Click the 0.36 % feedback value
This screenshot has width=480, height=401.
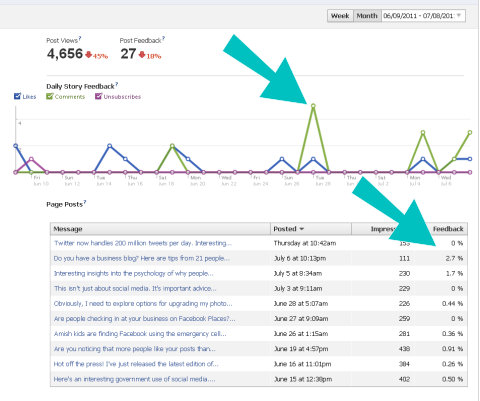click(x=452, y=334)
